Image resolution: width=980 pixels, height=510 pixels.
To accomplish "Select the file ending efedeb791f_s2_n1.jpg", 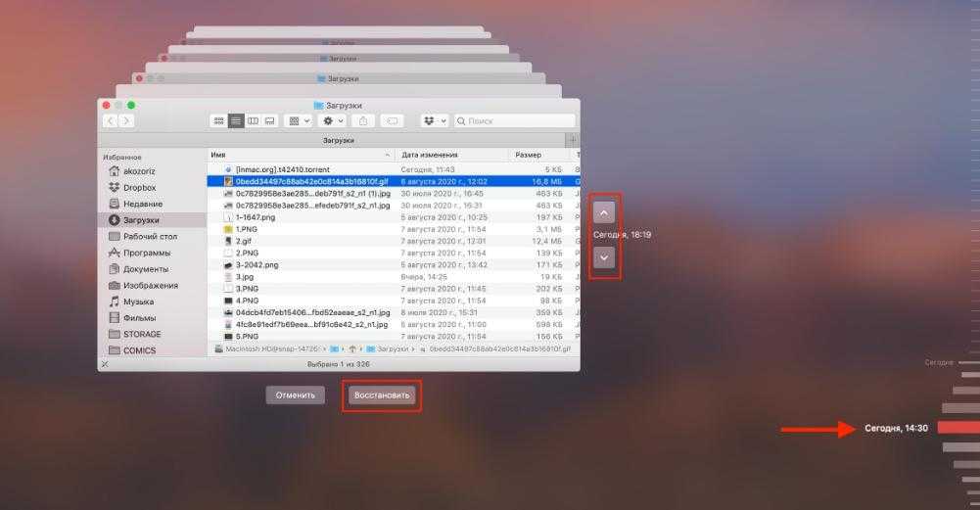I will 394,205.
